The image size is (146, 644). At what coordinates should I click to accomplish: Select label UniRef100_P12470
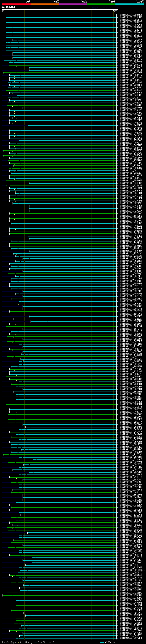[131, 98]
